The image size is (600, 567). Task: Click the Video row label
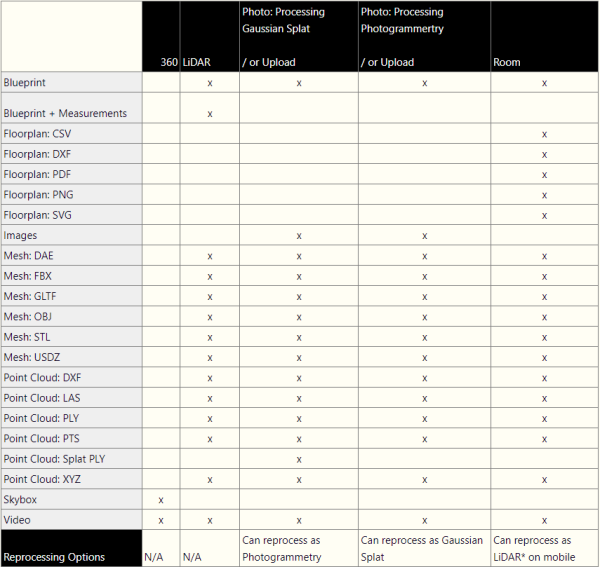pos(17,520)
